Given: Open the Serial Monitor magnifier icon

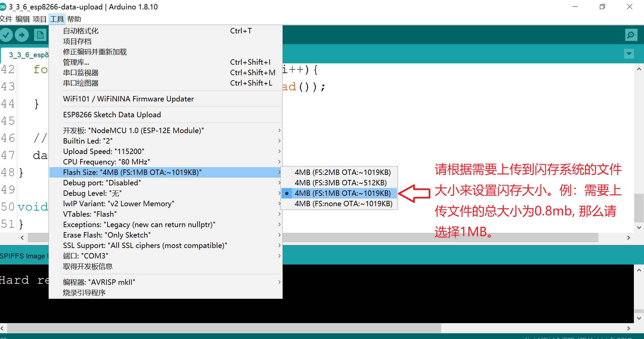Looking at the screenshot, I should click(x=631, y=35).
